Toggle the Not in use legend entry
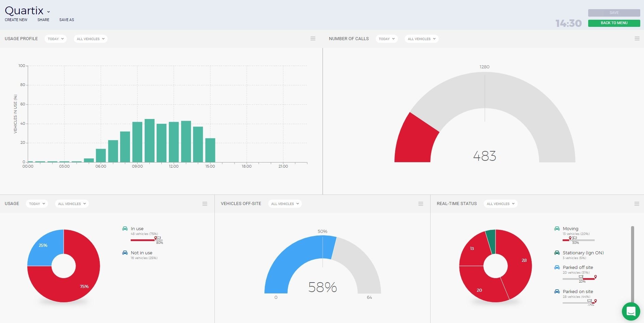Image resolution: width=644 pixels, height=323 pixels. [141, 253]
